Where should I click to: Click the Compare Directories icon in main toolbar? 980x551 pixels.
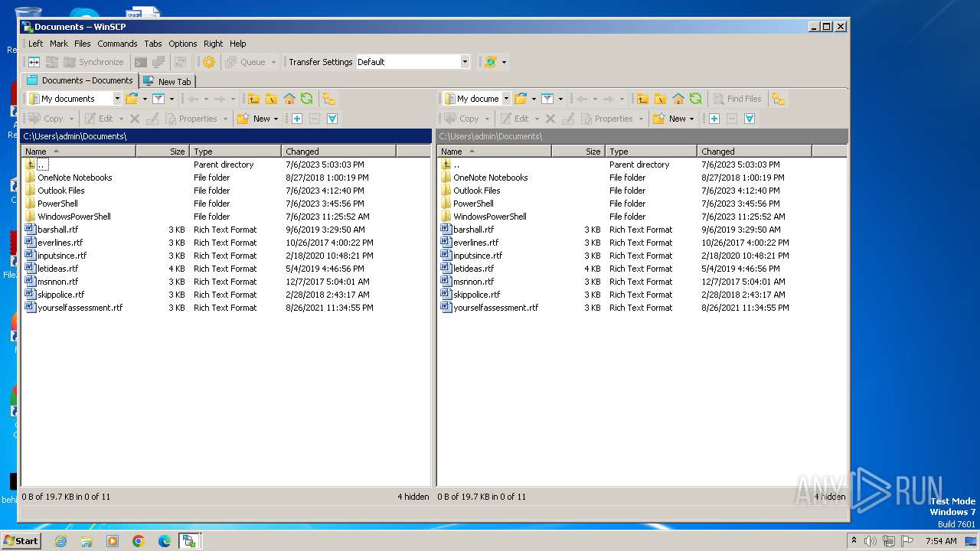[x=34, y=62]
